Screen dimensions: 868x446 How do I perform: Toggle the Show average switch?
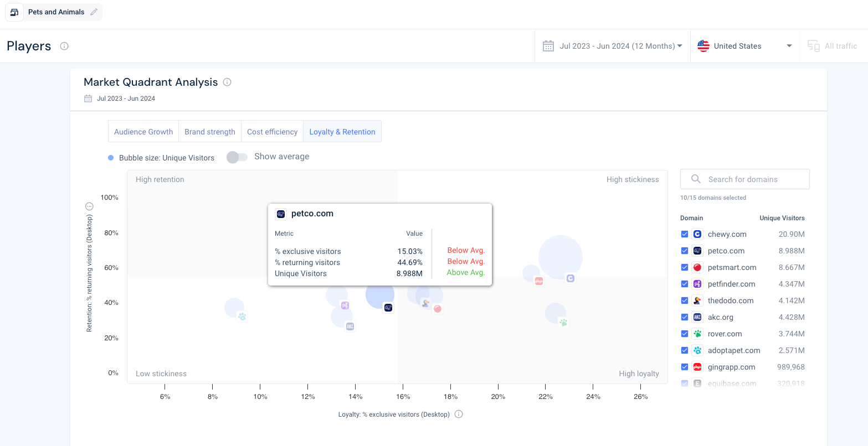point(237,157)
